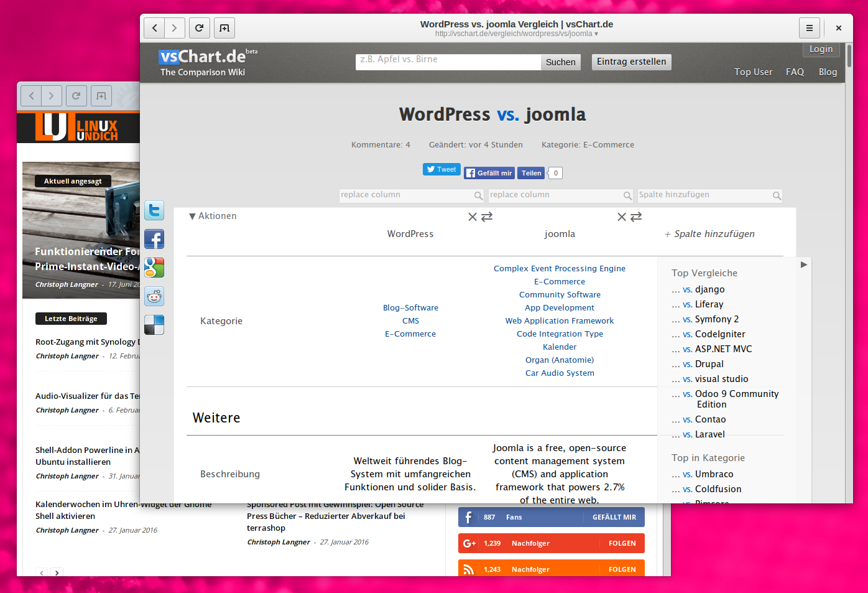Click the vsChart.de logo
The width and height of the screenshot is (868, 593).
(x=208, y=62)
